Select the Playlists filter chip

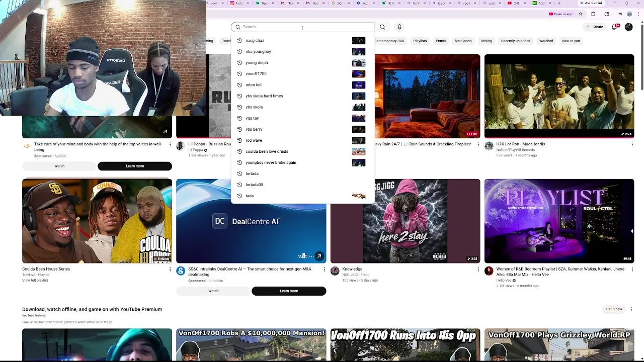(x=420, y=41)
